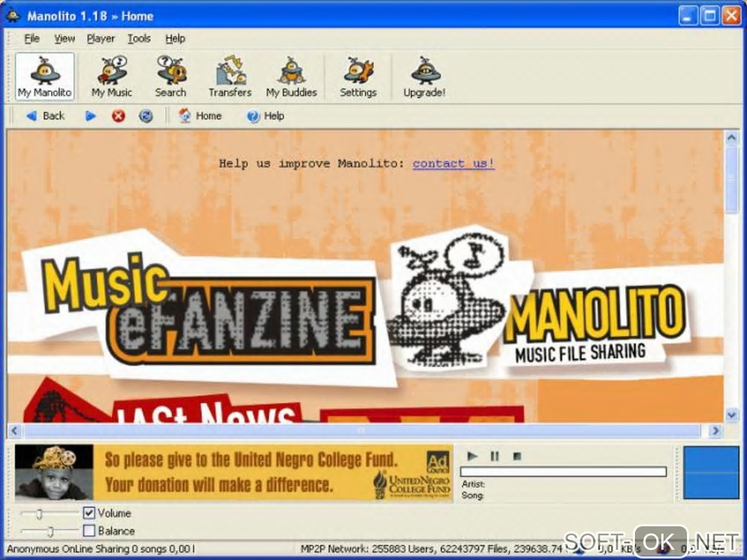The height and width of the screenshot is (560, 747).
Task: Click the vertical scrollbar up arrow
Action: click(732, 138)
